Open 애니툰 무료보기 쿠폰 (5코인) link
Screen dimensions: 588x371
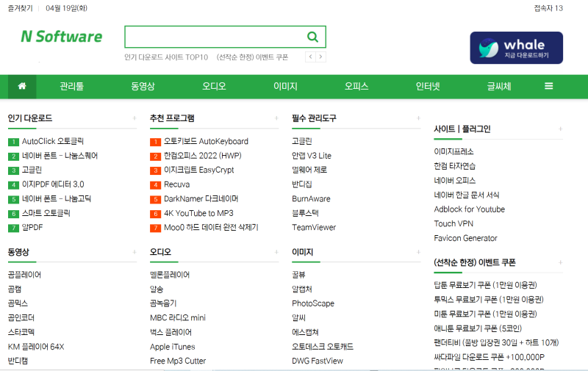pyautogui.click(x=478, y=328)
